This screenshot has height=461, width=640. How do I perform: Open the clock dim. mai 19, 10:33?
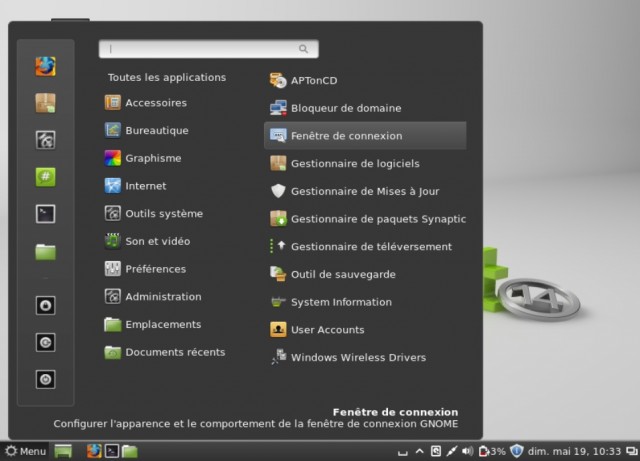(x=574, y=452)
